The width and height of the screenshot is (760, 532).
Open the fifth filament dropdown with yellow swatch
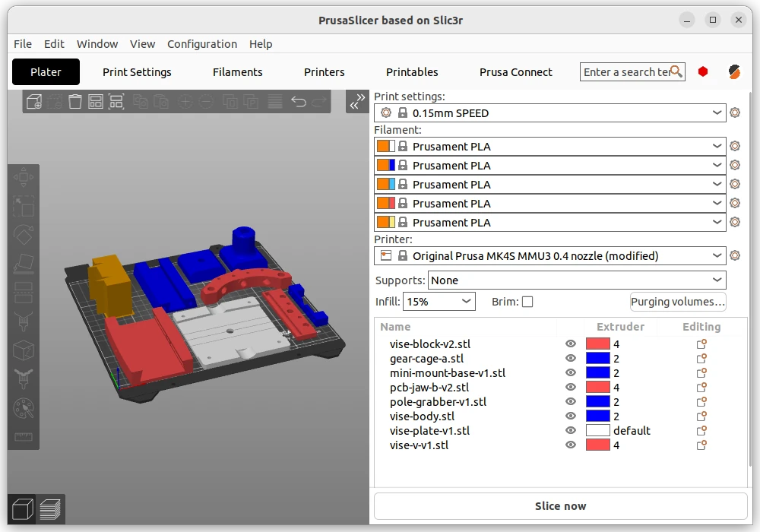(550, 223)
